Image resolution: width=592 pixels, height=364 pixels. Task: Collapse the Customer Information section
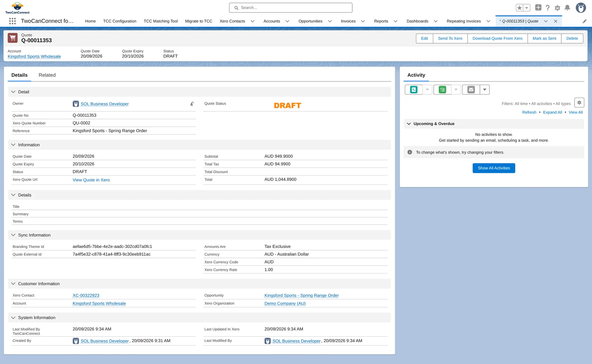pos(13,284)
